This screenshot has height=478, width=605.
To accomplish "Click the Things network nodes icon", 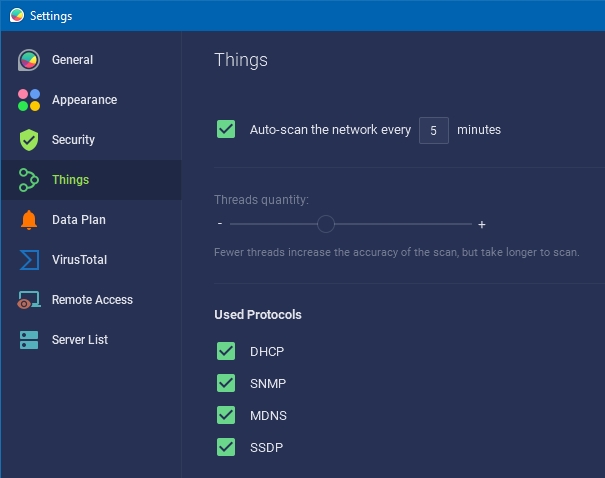I will click(29, 180).
